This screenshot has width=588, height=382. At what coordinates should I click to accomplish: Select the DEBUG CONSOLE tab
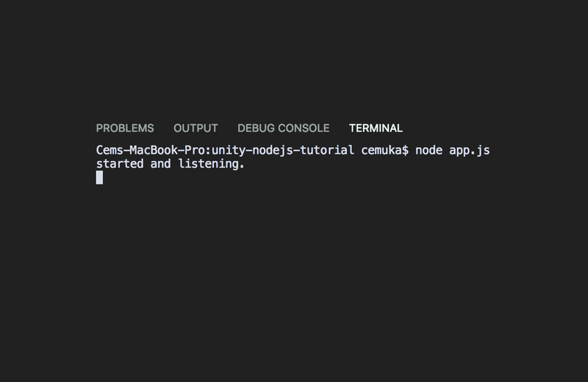[x=284, y=129]
